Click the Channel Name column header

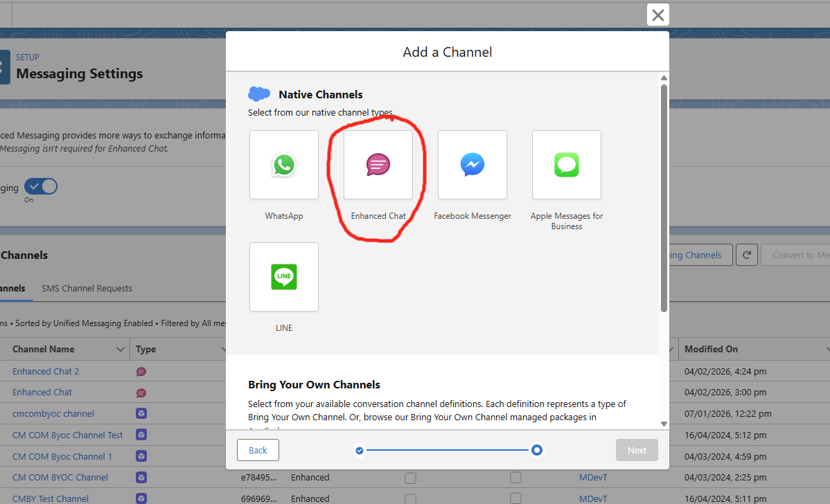click(x=44, y=350)
